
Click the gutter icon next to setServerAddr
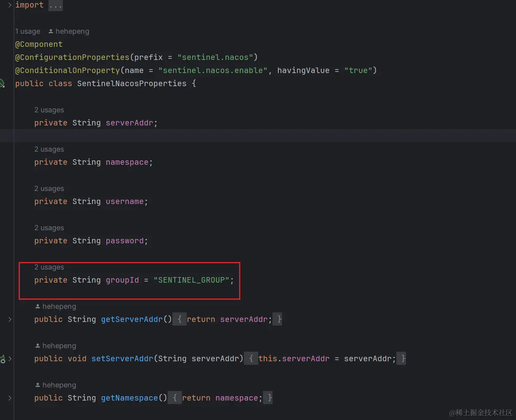tap(2, 359)
